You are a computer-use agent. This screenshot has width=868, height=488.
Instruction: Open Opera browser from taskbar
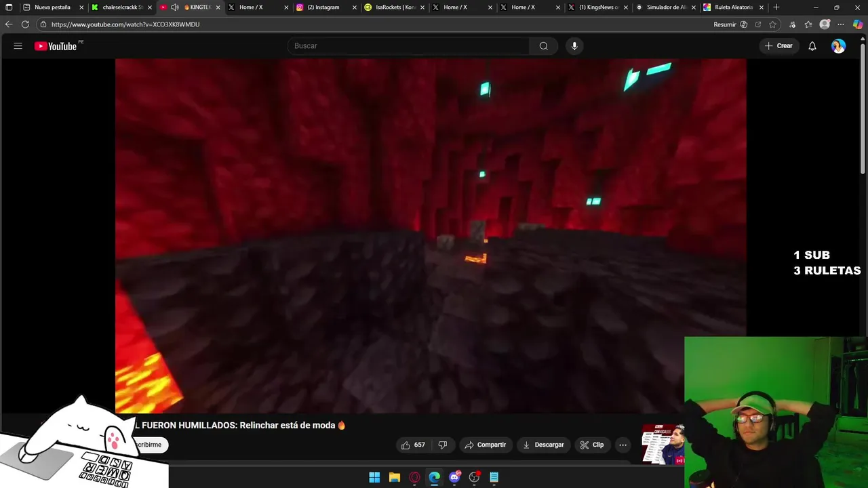coord(414,477)
